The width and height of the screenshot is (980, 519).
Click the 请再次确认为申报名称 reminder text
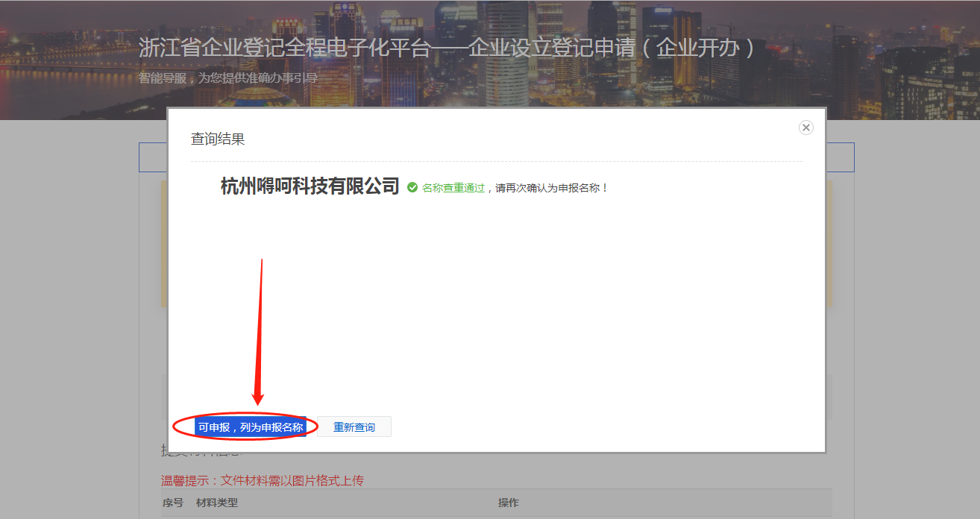point(553,188)
